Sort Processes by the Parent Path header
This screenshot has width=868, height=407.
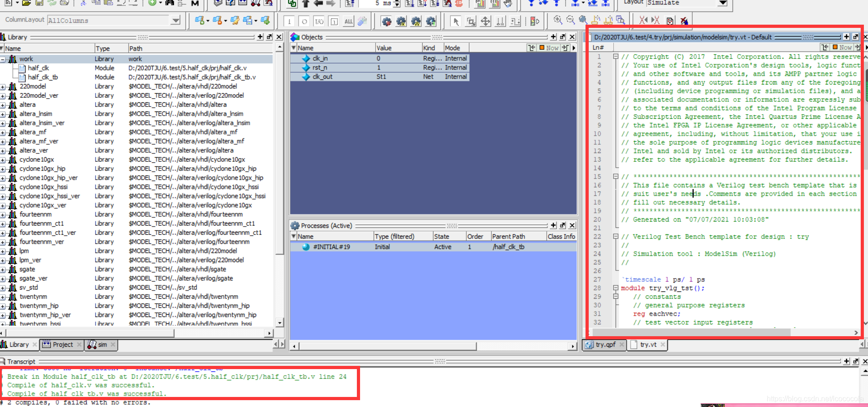[518, 236]
